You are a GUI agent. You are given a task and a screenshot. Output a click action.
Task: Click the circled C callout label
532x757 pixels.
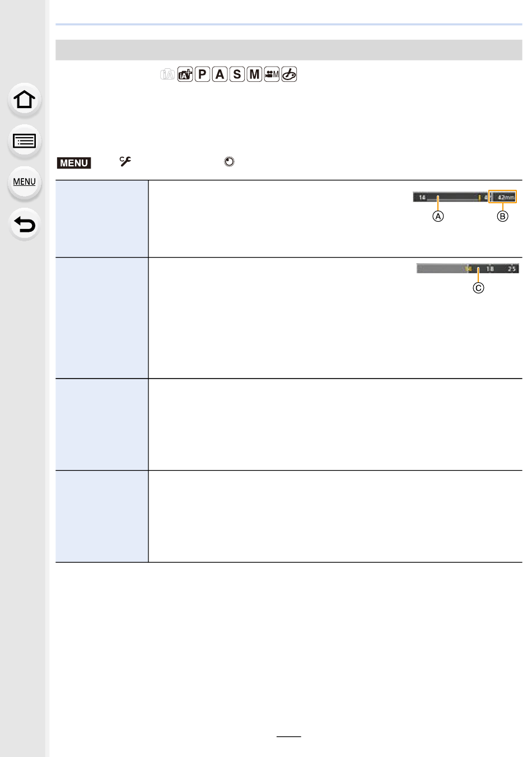(478, 288)
